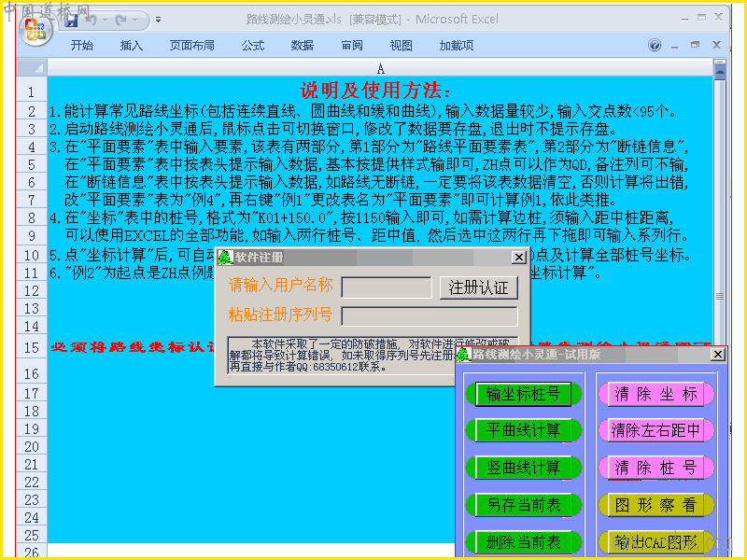
Task: Focus the 请输入用户名称 text field
Action: point(387,287)
